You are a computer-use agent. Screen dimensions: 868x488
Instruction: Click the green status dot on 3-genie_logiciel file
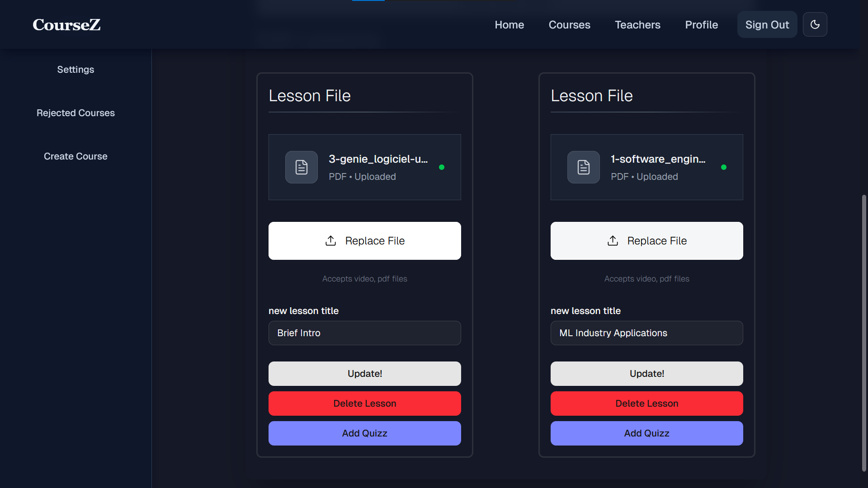(x=442, y=167)
